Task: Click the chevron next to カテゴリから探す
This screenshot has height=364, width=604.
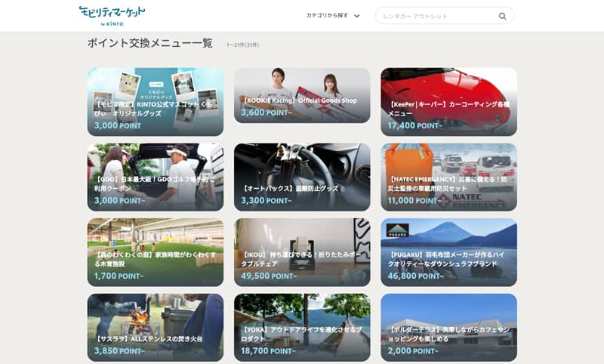Action: click(356, 16)
